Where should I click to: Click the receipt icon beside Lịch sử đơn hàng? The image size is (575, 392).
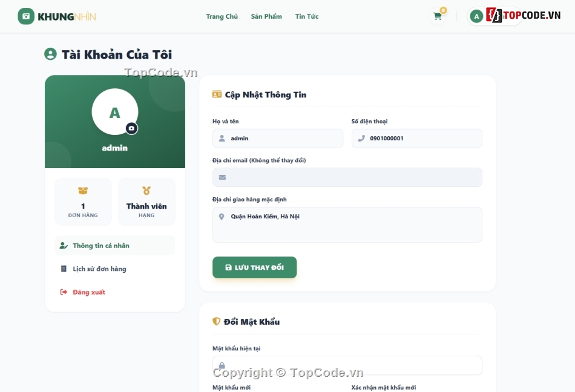64,269
